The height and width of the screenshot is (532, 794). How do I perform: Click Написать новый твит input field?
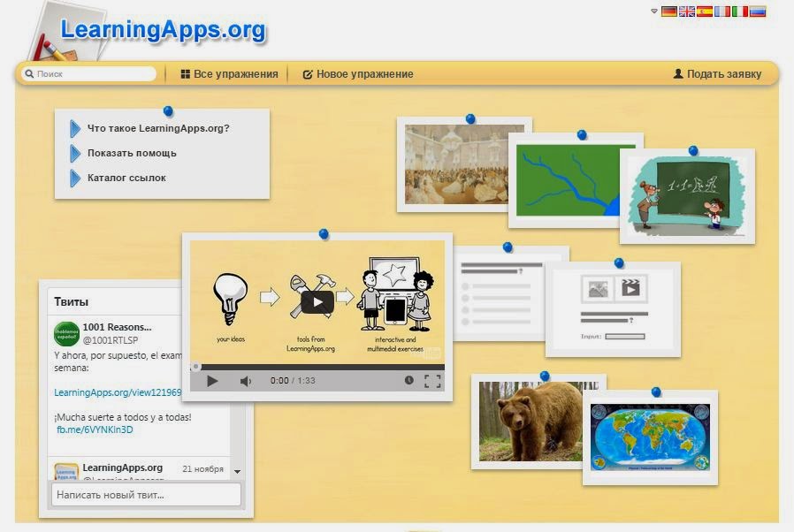coord(147,495)
